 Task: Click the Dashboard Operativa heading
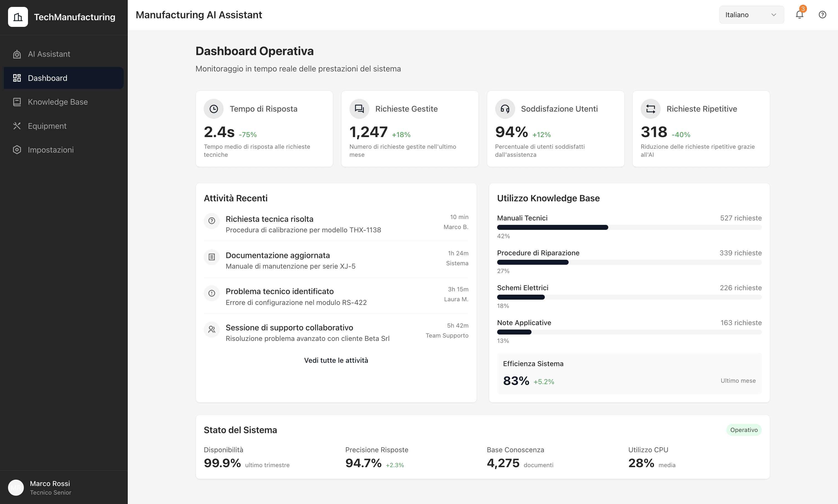pos(254,51)
